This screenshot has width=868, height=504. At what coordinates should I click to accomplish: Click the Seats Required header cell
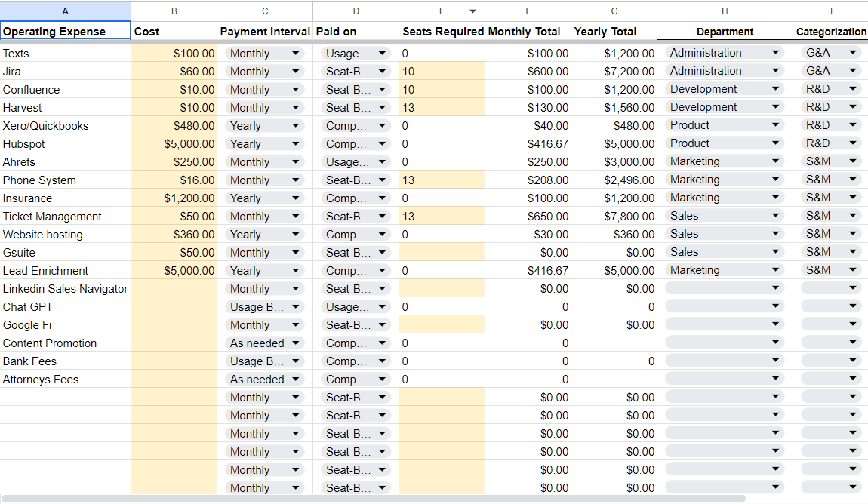tap(442, 32)
